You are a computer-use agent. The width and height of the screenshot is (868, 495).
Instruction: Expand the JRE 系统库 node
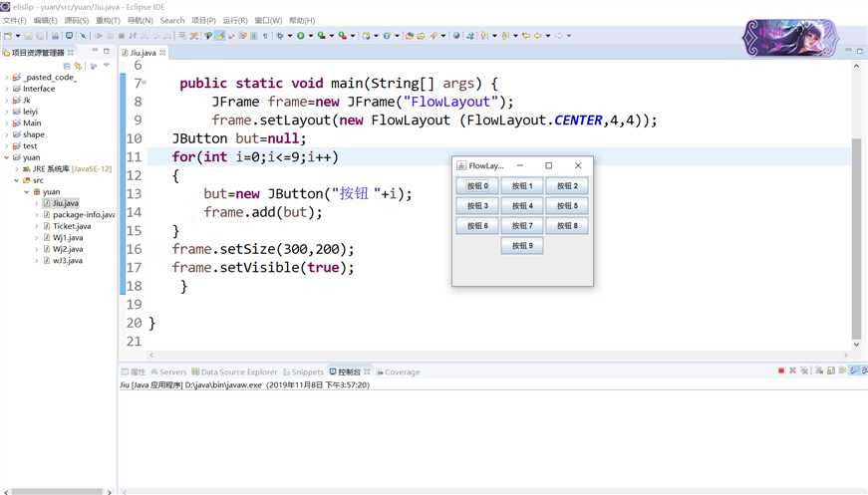17,169
